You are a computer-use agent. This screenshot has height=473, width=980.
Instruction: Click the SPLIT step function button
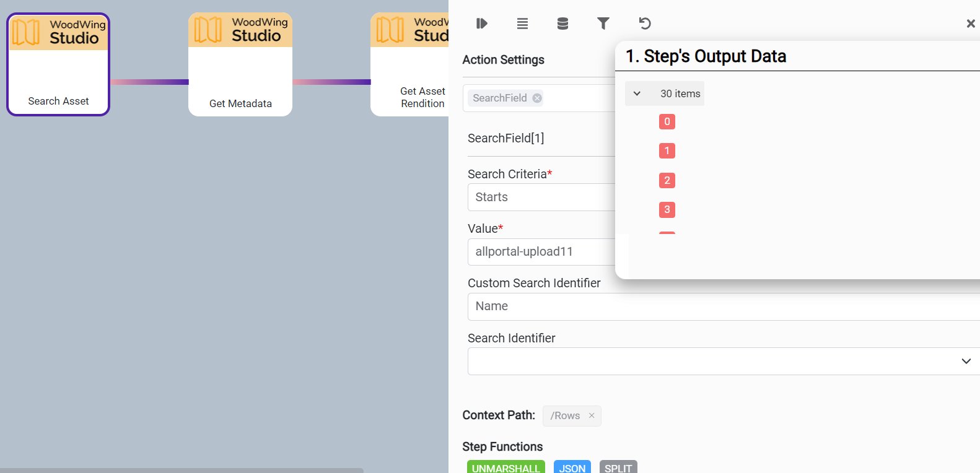point(618,467)
